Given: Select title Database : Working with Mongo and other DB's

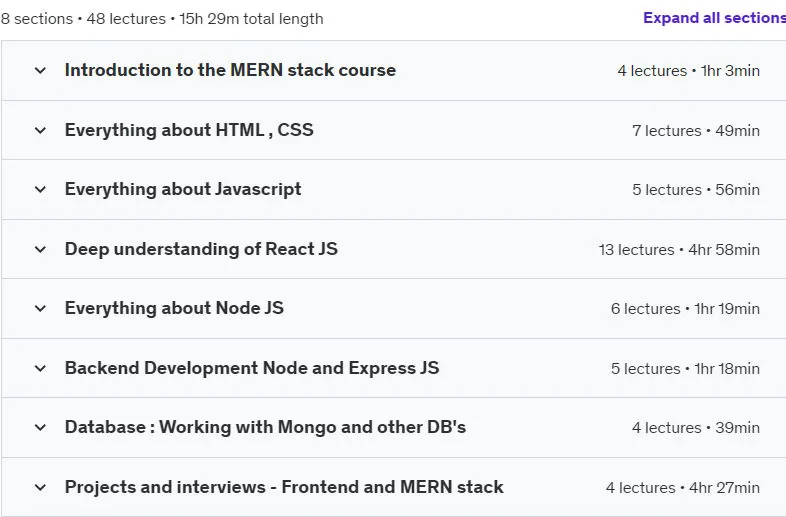Looking at the screenshot, I should tap(265, 427).
